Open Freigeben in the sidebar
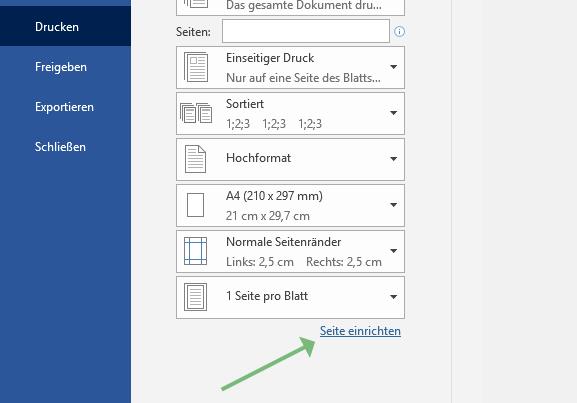 [61, 67]
